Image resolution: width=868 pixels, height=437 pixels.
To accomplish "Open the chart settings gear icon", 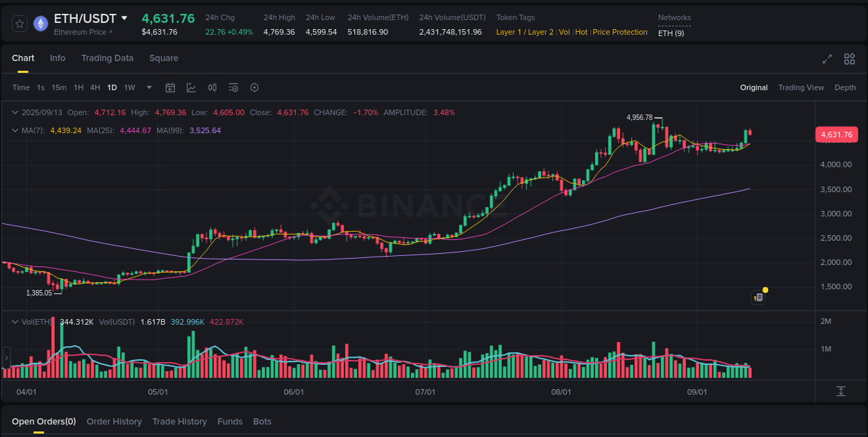I will (254, 87).
